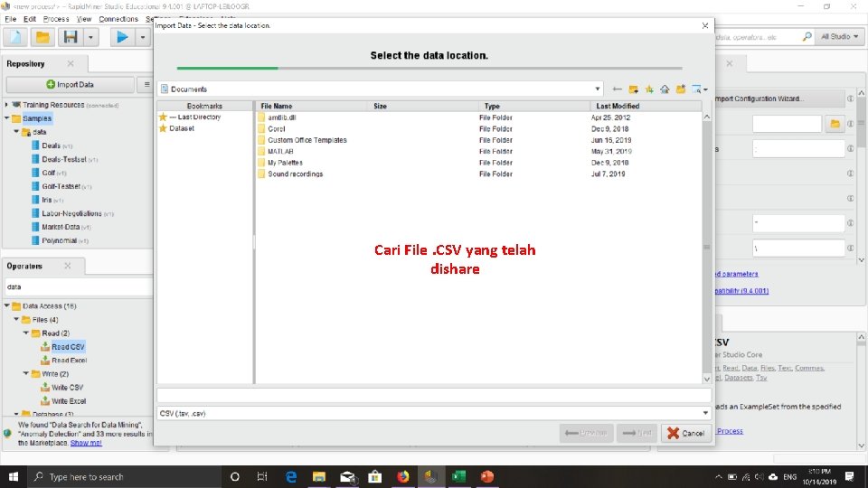
Task: Click file list vertical scrollbar down arrow
Action: click(x=707, y=379)
